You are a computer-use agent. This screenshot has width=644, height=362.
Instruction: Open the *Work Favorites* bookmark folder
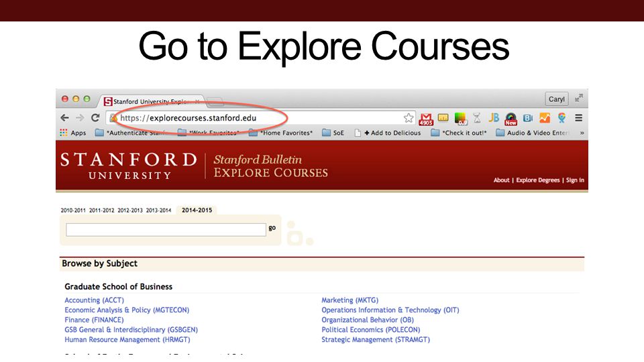209,133
